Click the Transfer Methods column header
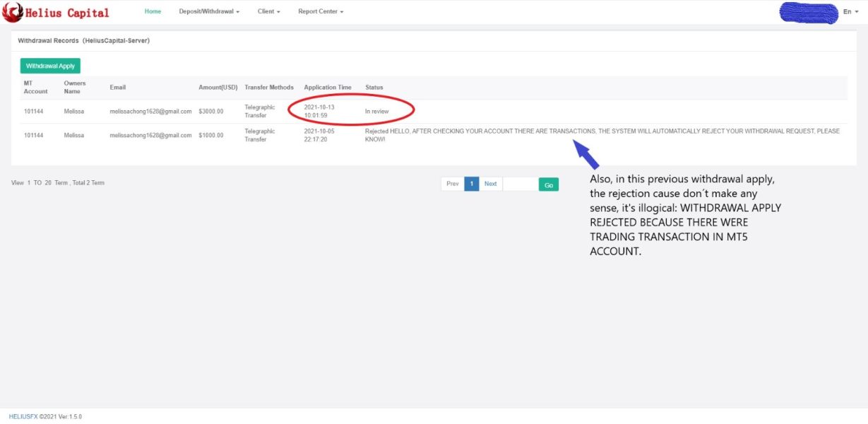868x424 pixels. tap(268, 88)
